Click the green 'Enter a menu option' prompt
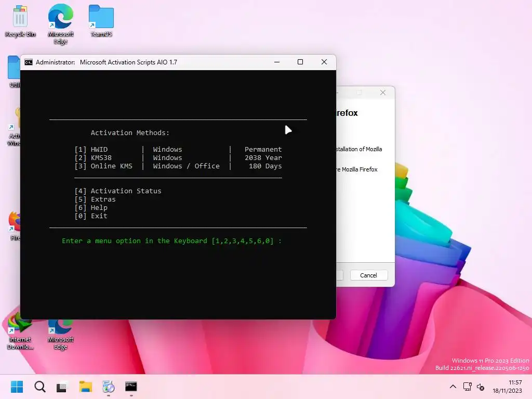Screen dimensions: 532x399 (x=171, y=241)
